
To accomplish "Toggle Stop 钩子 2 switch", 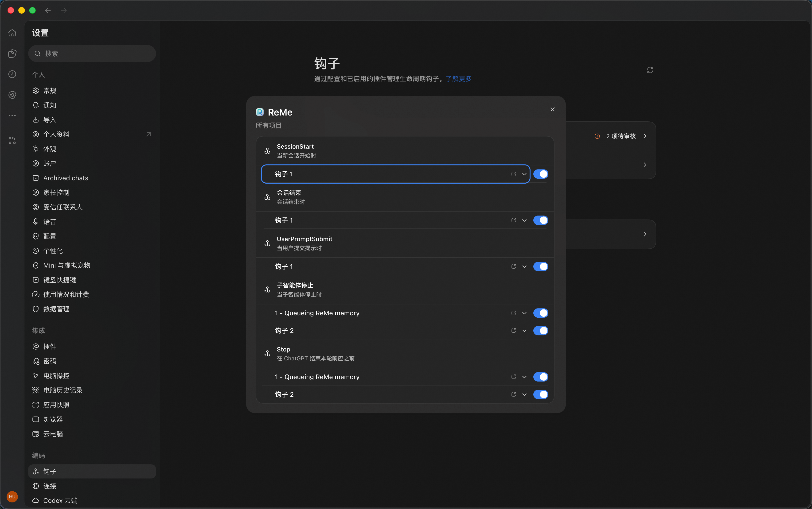I will coord(541,394).
